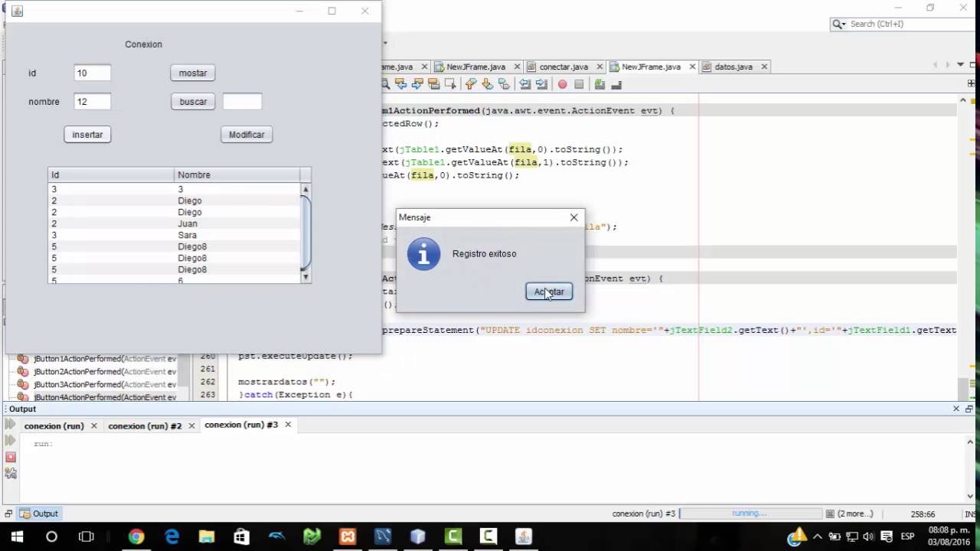Click the id text field containing 10
Screen dimensions: 980x551
click(93, 73)
